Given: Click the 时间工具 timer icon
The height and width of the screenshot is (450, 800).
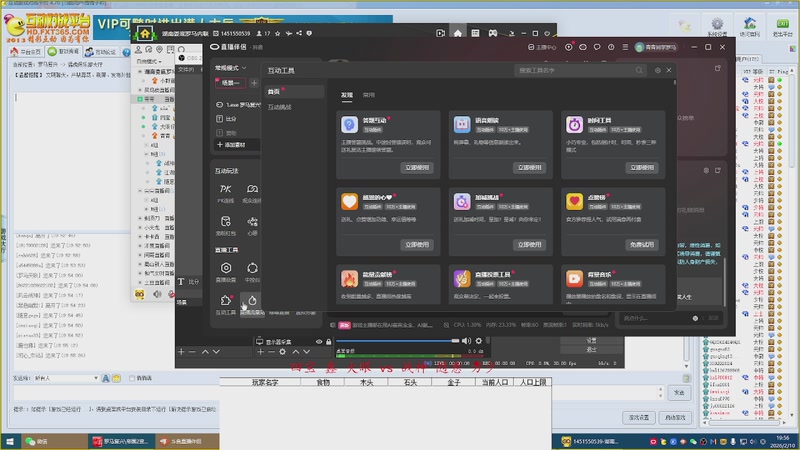Looking at the screenshot, I should tap(575, 125).
